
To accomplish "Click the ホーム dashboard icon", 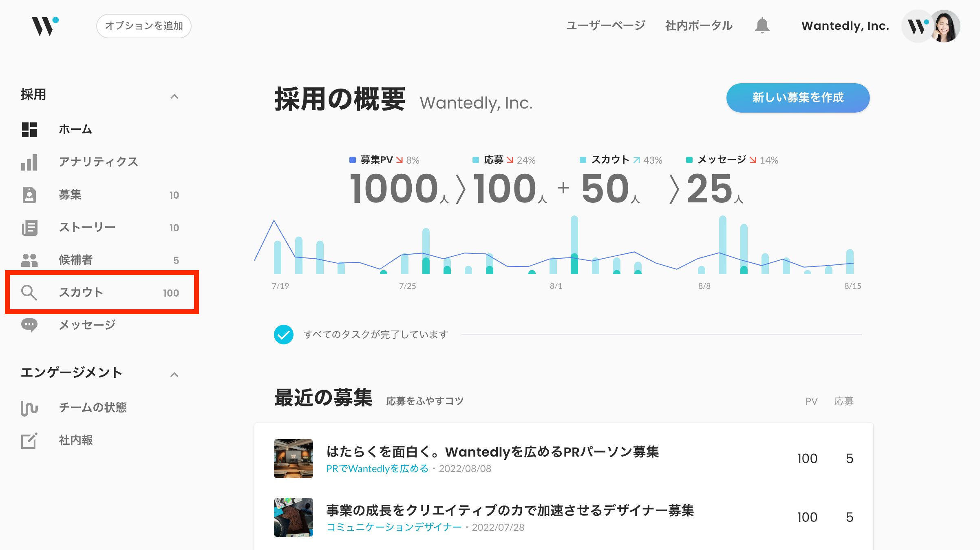I will point(29,129).
